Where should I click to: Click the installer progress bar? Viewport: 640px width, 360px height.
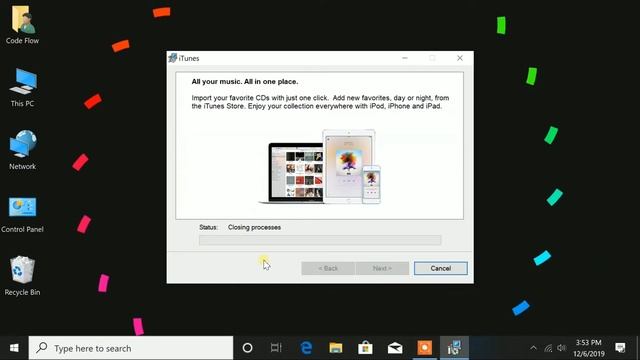[x=320, y=240]
